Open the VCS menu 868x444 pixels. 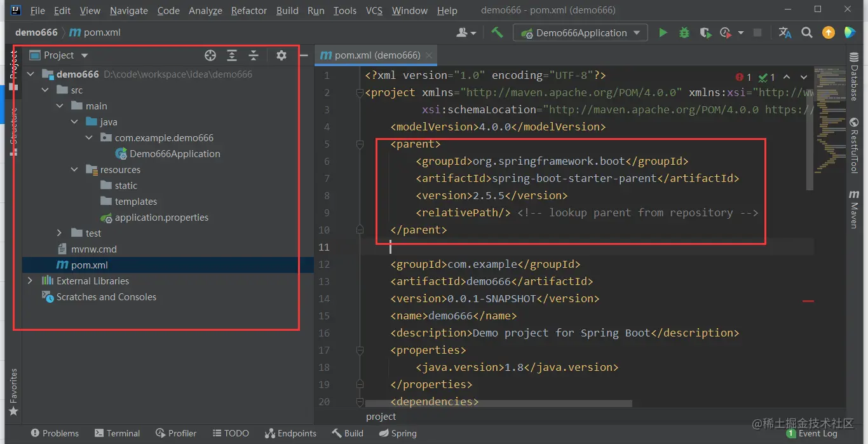click(374, 10)
